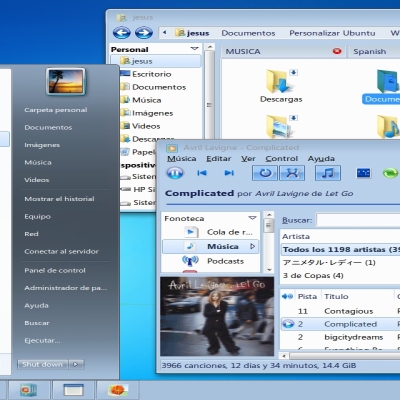The height and width of the screenshot is (400, 400).
Task: Open Conectar al servidor in start menu
Action: [x=61, y=251]
